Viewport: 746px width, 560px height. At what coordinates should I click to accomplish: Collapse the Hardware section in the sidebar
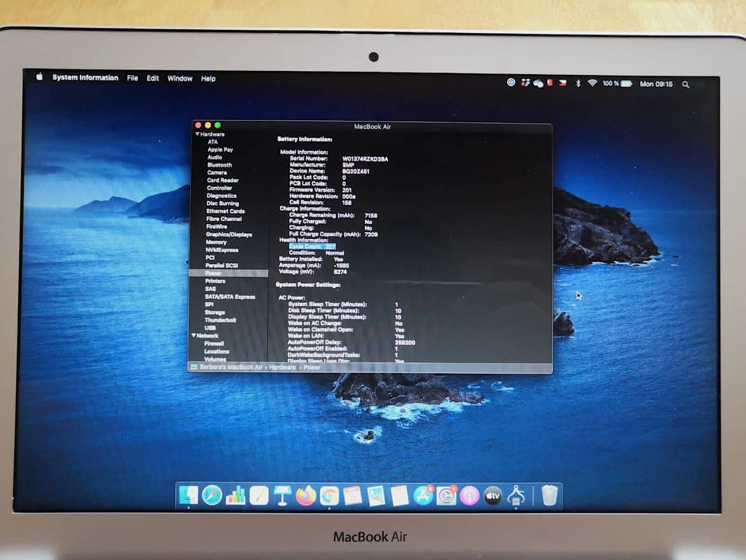[x=197, y=134]
